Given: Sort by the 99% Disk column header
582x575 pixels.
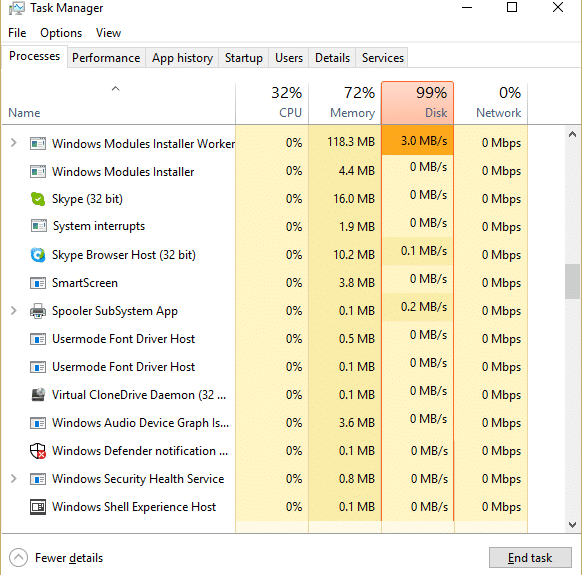Looking at the screenshot, I should pyautogui.click(x=418, y=103).
